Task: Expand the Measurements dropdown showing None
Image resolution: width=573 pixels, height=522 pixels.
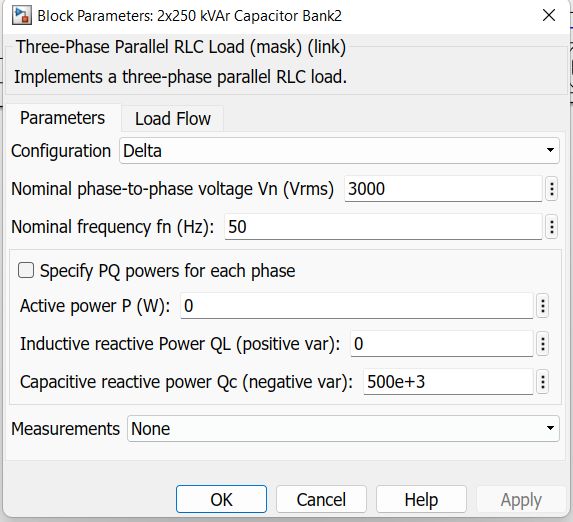Action: click(343, 428)
